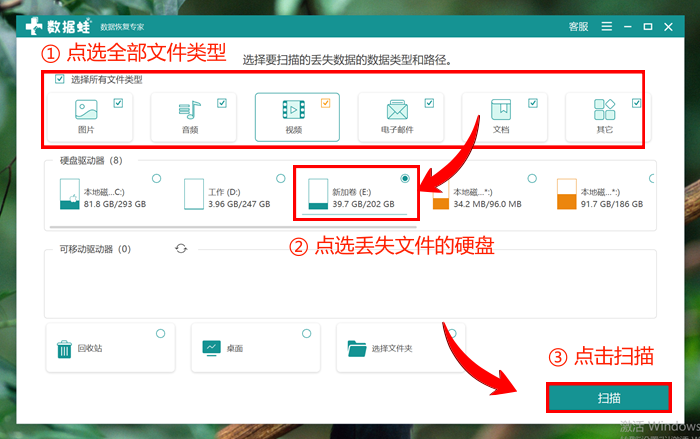Select the 工作 (D:) drive icon
Screen dimensions: 700x439
pyautogui.click(x=194, y=194)
